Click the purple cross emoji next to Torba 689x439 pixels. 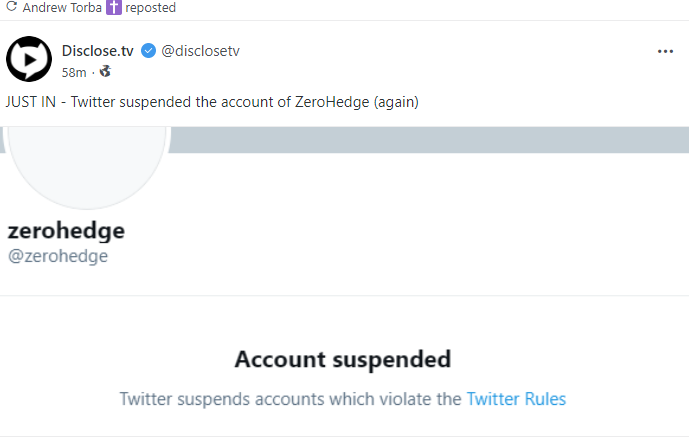point(113,8)
